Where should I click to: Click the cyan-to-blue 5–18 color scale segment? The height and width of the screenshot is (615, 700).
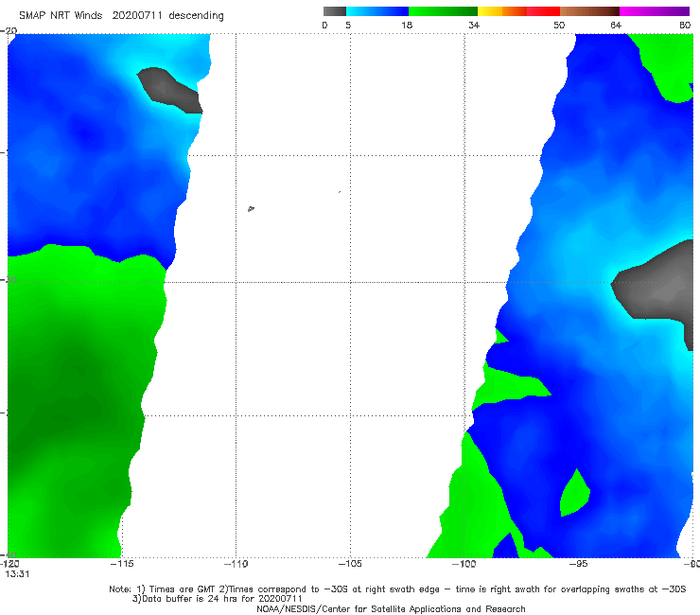pos(377,11)
